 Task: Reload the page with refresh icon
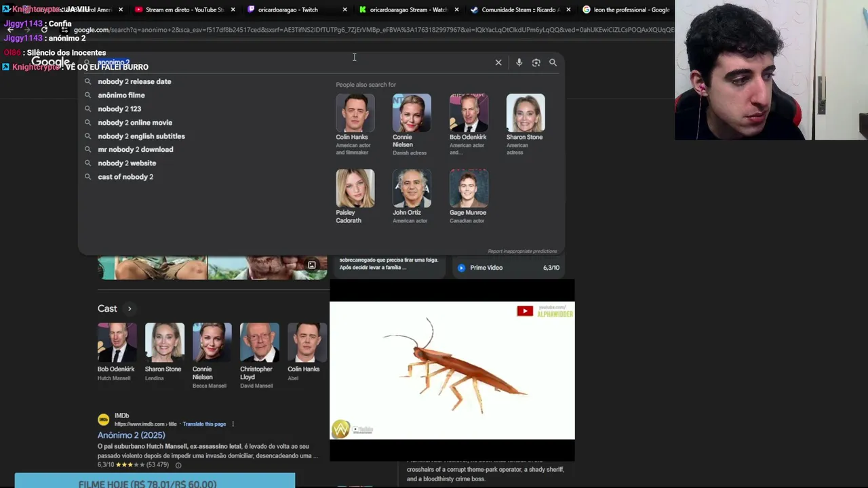point(44,30)
